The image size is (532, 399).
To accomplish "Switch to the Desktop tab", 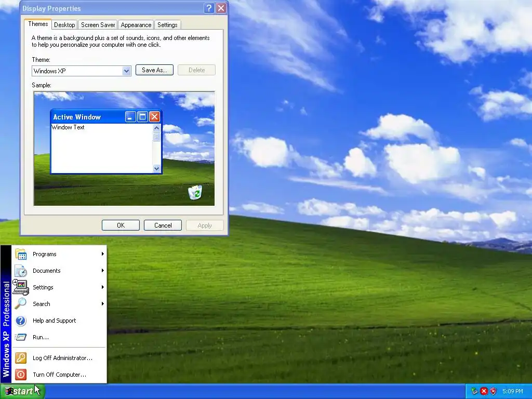I will click(64, 25).
